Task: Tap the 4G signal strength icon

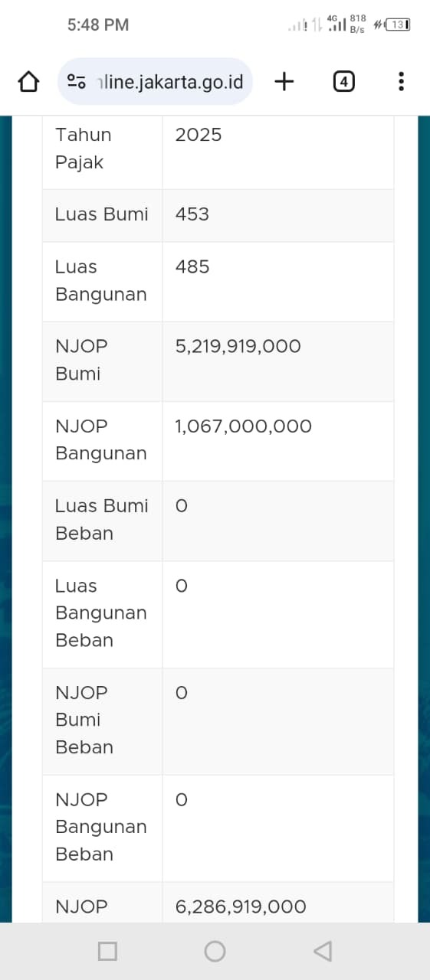Action: pos(336,24)
